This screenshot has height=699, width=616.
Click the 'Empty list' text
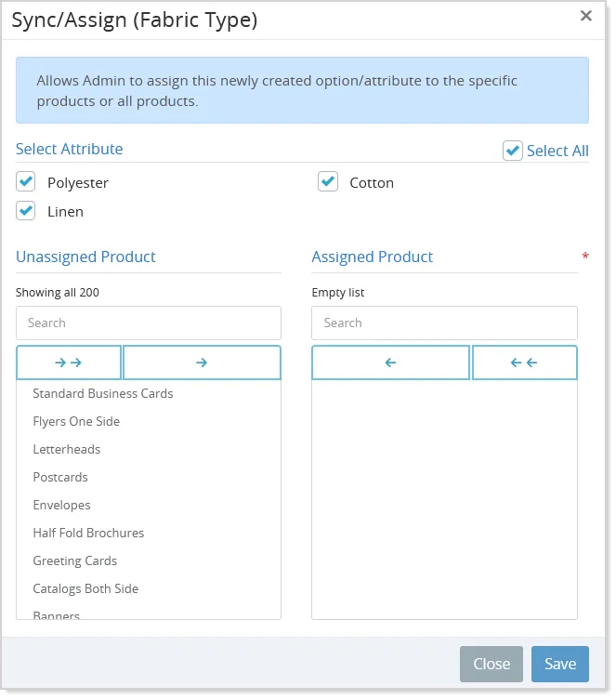click(x=338, y=293)
